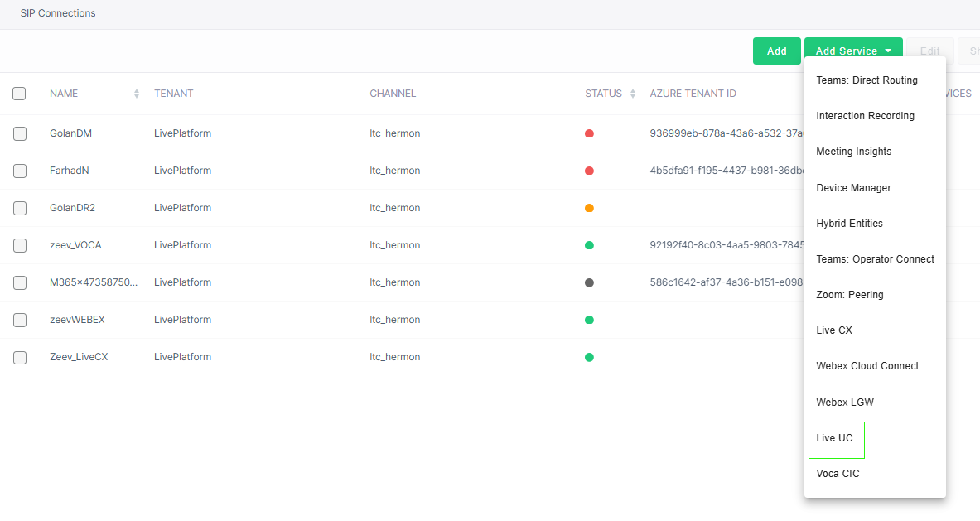Click the disabled Edit button
Viewport: 980px width, 521px height.
(x=930, y=51)
